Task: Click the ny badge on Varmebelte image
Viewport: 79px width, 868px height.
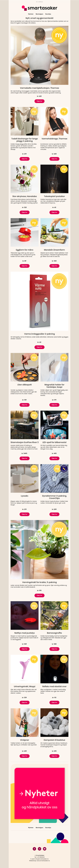Action: click(59, 35)
